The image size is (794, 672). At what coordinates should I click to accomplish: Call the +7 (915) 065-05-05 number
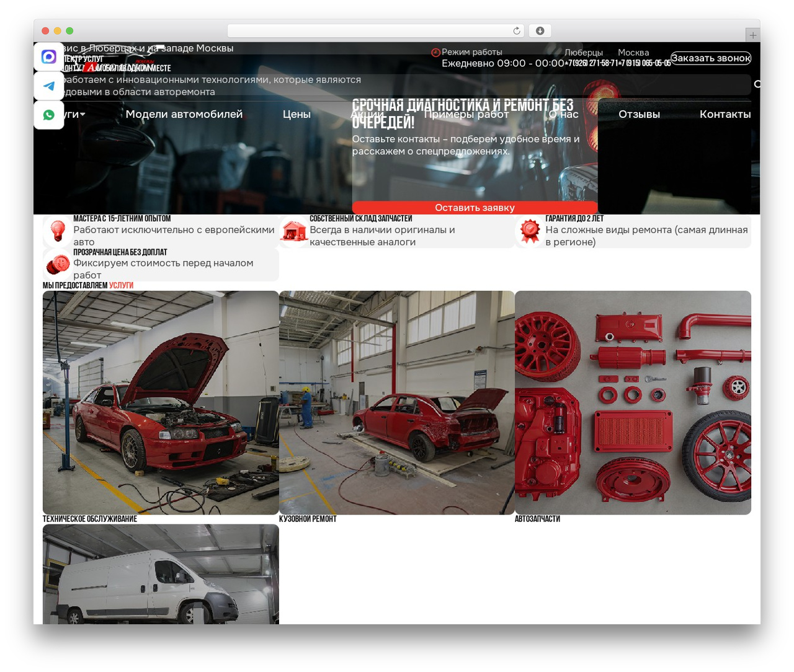[645, 63]
